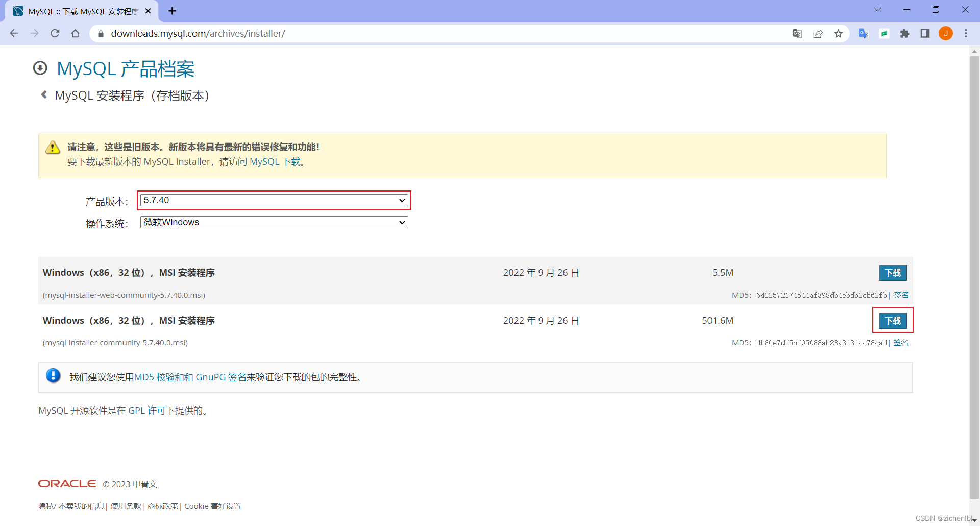The image size is (980, 526).
Task: Open the Chrome three-dot menu
Action: (966, 33)
